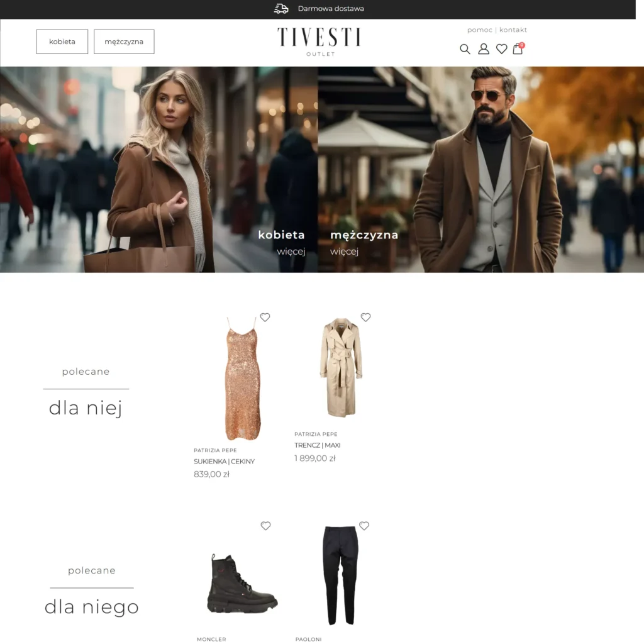The image size is (644, 644).
Task: View the black boots product image
Action: tap(242, 584)
